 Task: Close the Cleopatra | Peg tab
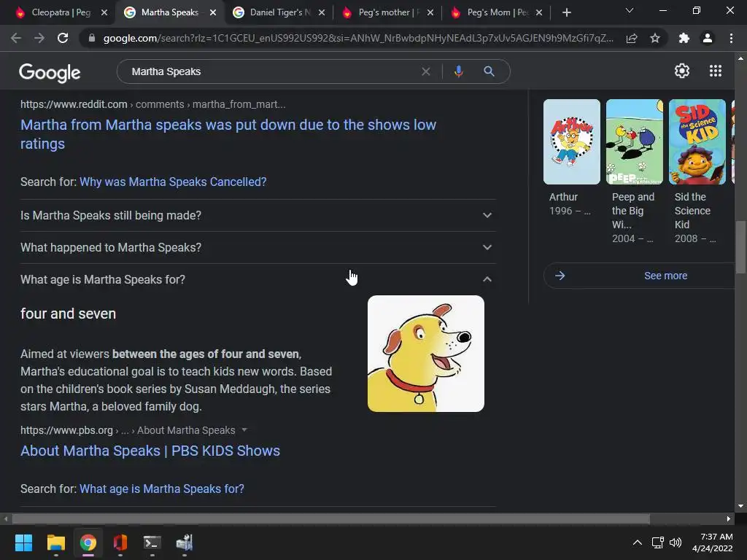click(104, 12)
